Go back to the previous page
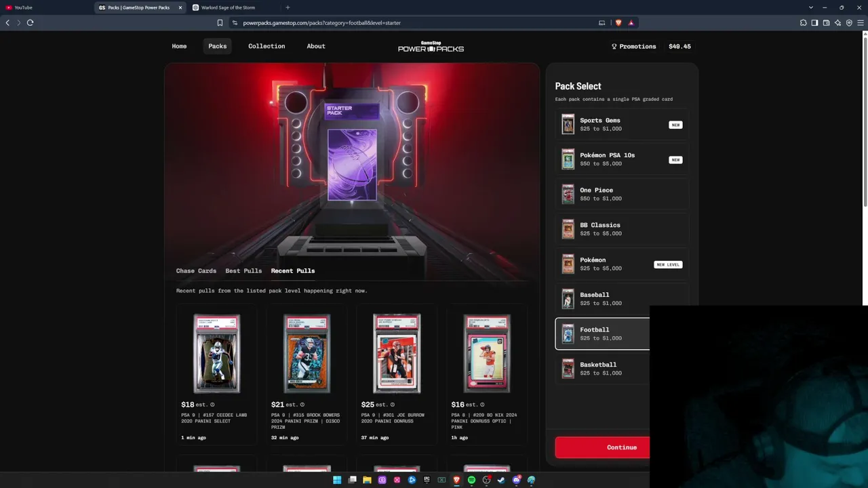The width and height of the screenshot is (868, 488). [7, 22]
